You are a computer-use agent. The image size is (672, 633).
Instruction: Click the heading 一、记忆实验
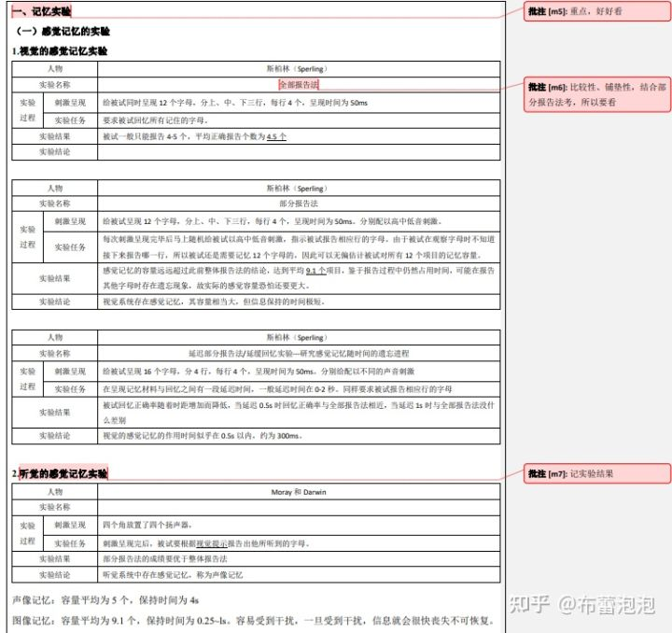pyautogui.click(x=42, y=11)
